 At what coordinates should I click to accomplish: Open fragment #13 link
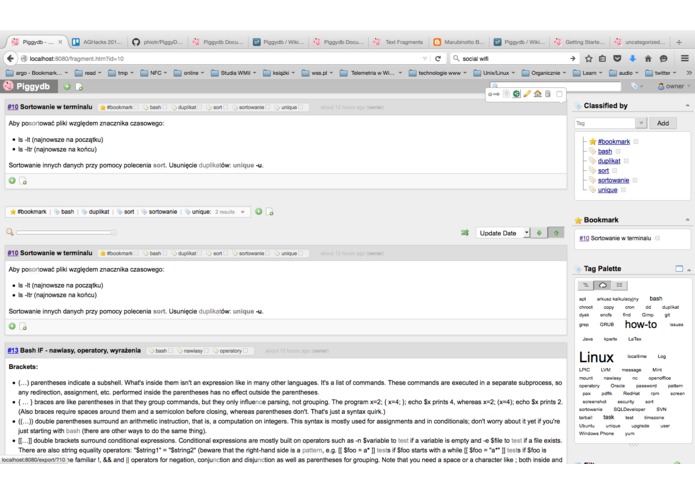click(x=13, y=350)
